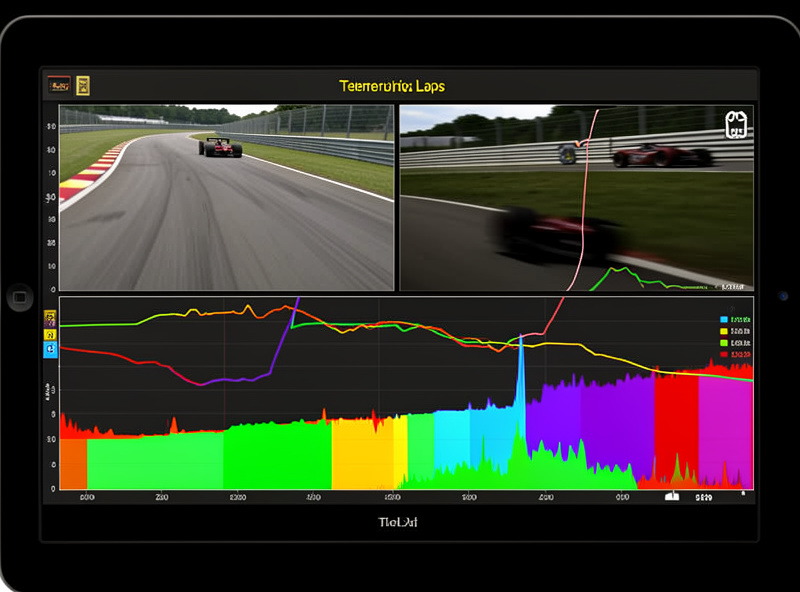Viewport: 800px width, 592px height.
Task: Click the green legend color swatch
Action: pos(723,343)
